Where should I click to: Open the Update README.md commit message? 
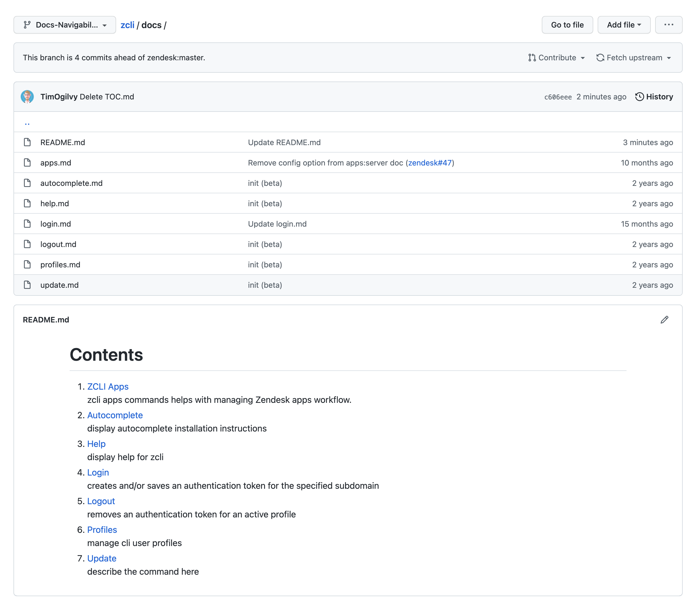point(284,143)
